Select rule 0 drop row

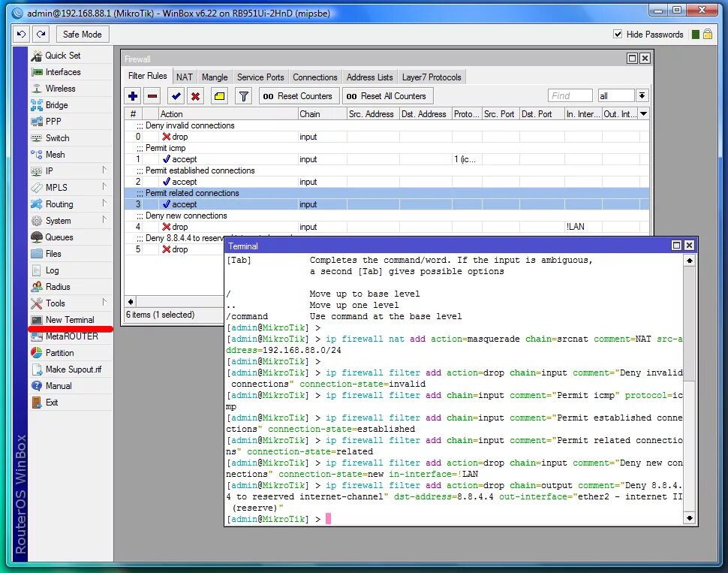tap(387, 137)
